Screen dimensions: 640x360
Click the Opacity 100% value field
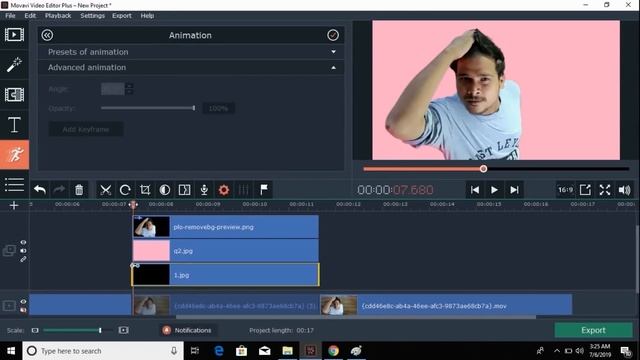click(218, 109)
